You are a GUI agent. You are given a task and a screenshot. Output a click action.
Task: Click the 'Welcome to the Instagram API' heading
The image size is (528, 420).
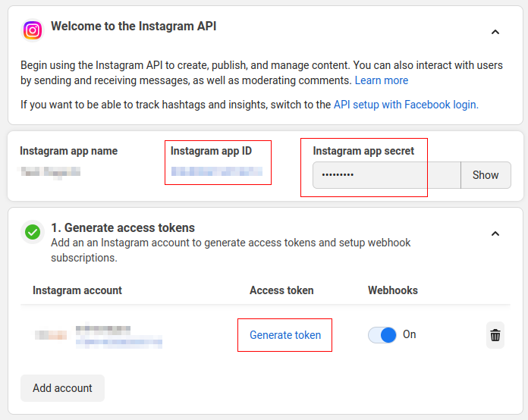click(134, 27)
